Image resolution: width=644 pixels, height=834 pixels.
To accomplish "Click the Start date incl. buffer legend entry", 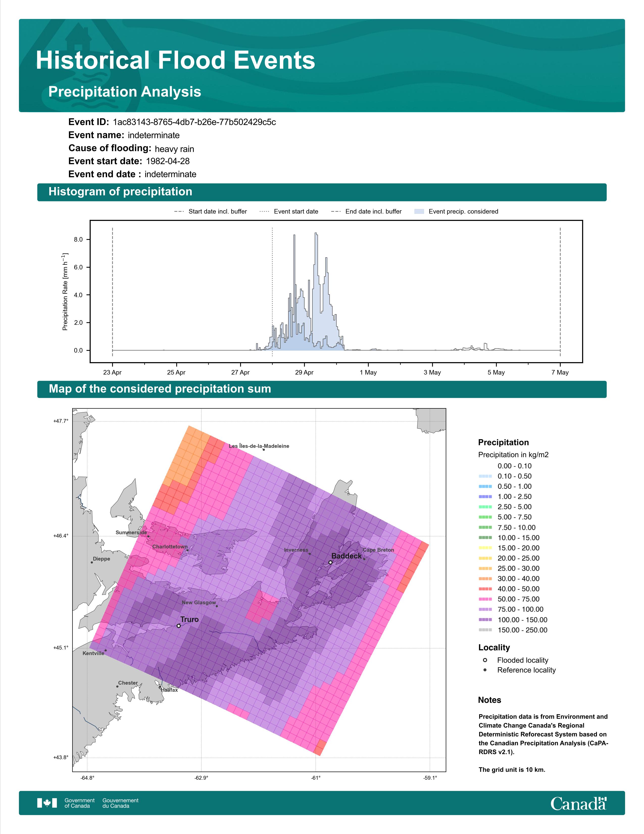I will [x=211, y=212].
